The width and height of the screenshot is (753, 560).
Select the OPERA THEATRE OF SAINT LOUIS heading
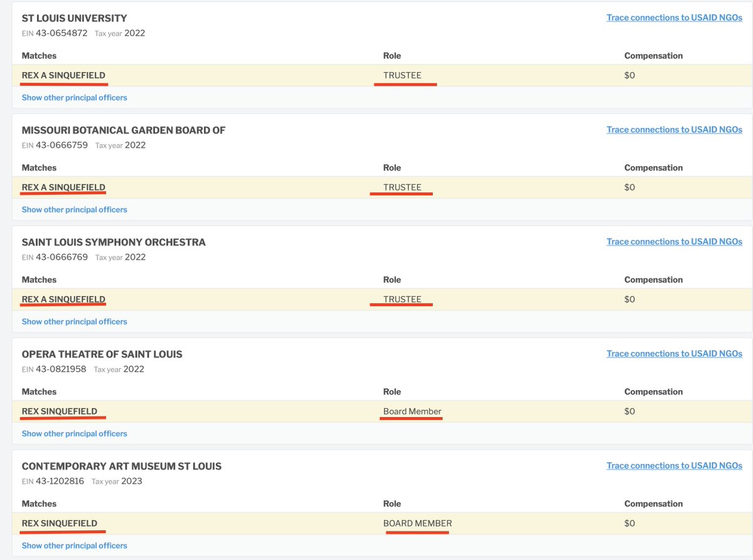[x=102, y=354]
